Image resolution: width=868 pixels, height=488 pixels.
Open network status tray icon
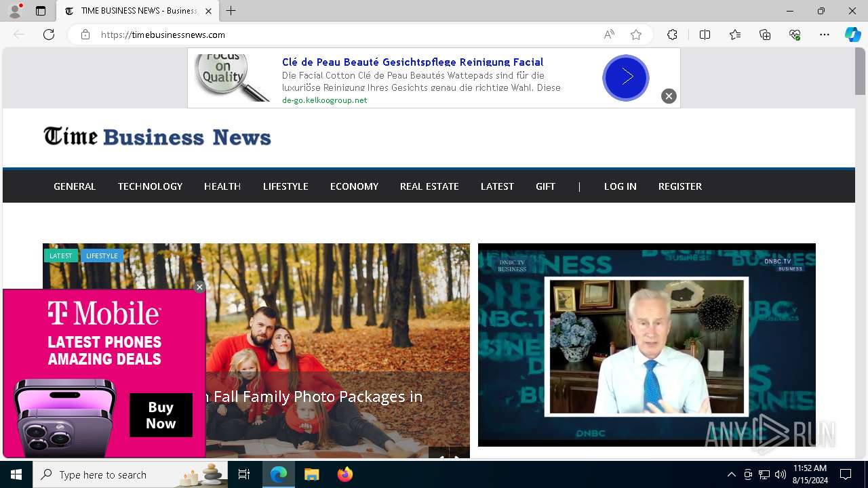pyautogui.click(x=764, y=474)
